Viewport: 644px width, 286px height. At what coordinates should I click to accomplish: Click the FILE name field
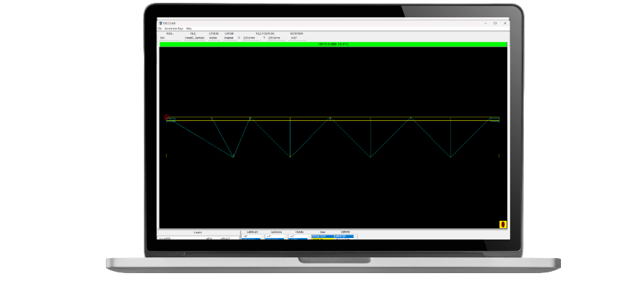coord(194,38)
